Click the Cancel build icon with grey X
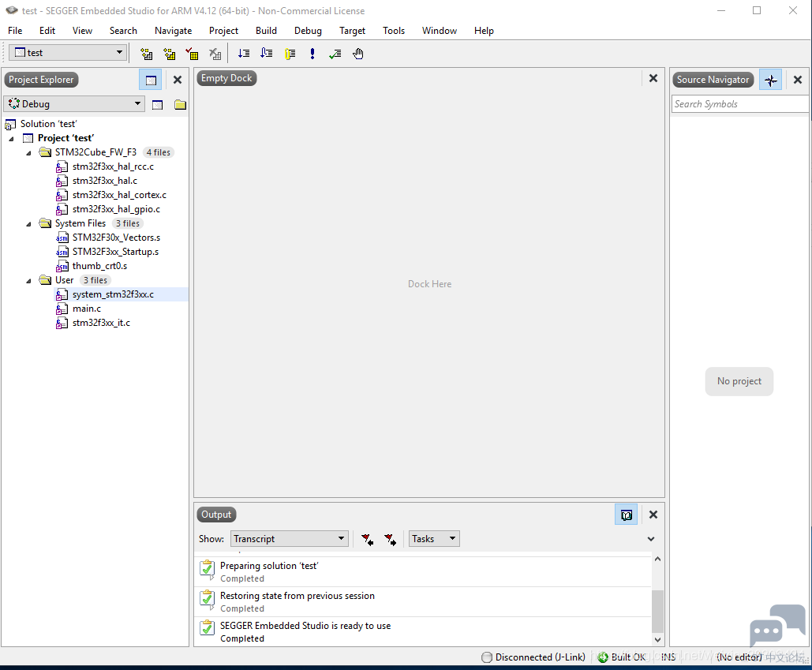 click(x=215, y=54)
